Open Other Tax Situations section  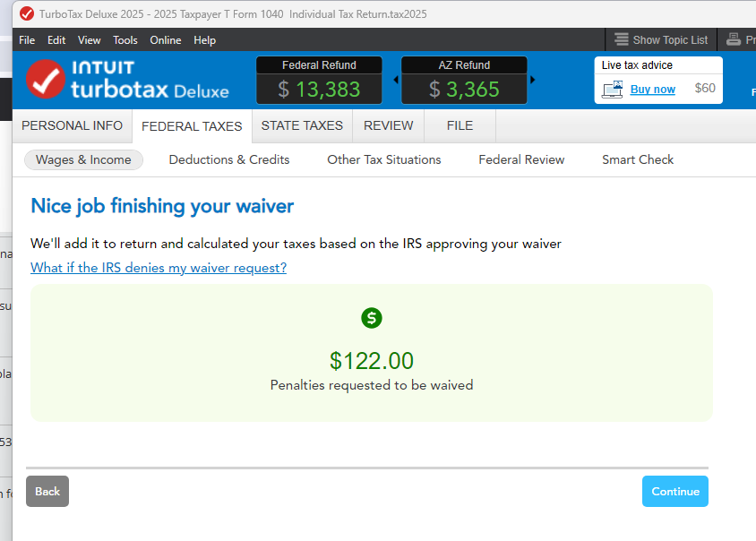click(x=384, y=159)
